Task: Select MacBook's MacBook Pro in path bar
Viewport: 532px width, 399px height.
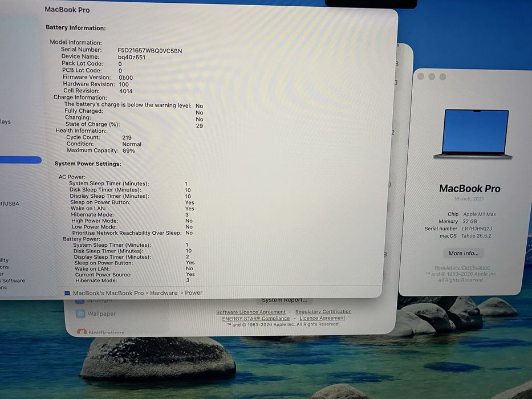Action: 108,293
